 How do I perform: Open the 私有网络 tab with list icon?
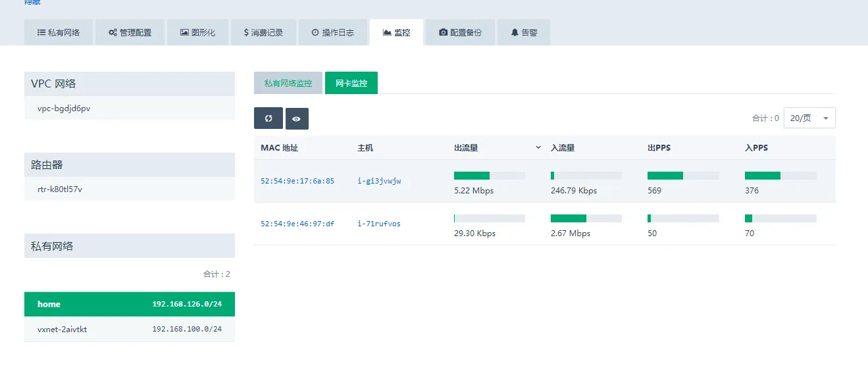(59, 32)
